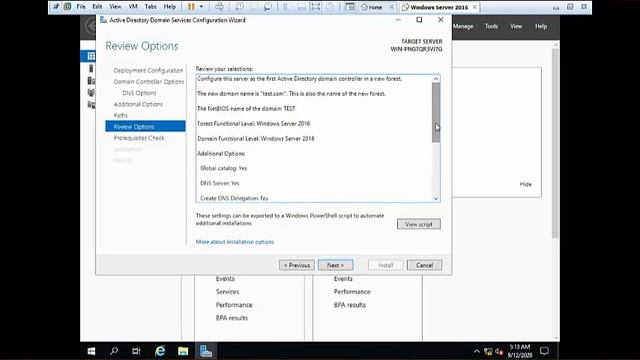Open the VMware File menu
The width and height of the screenshot is (640, 360).
click(81, 7)
